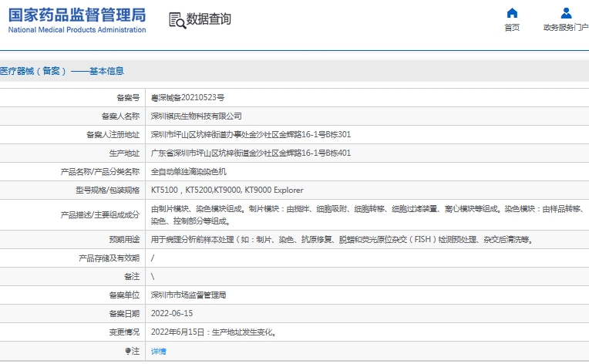The height and width of the screenshot is (364, 589).
Task: Click the 产品存储及有效期 label
Action: pyautogui.click(x=109, y=258)
